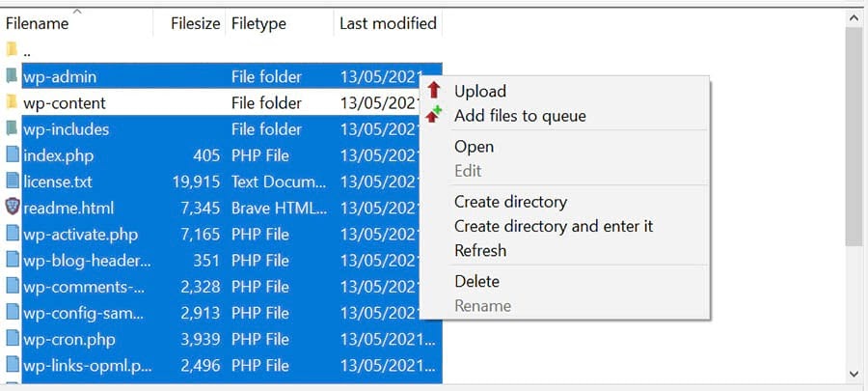Click Refresh in the context menu
868x391 pixels.
(x=480, y=250)
